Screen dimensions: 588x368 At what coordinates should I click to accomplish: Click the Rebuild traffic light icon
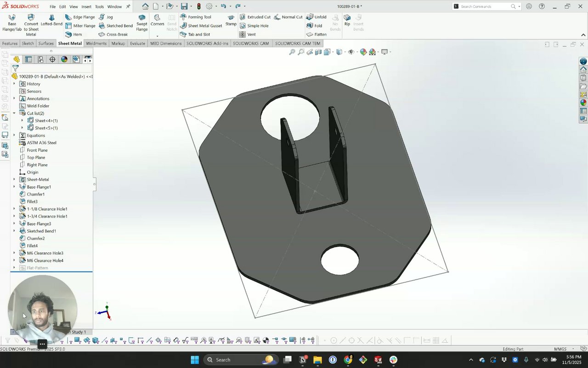pos(198,6)
